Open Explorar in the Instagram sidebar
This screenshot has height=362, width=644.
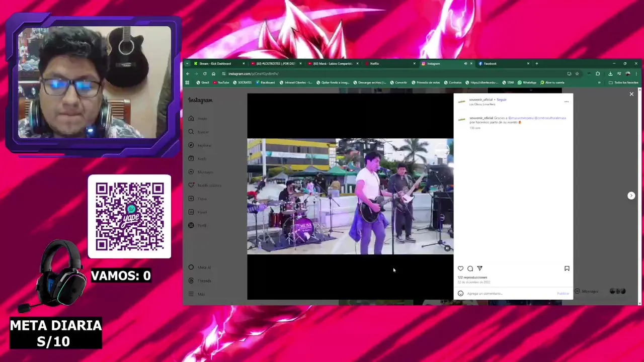tap(199, 145)
